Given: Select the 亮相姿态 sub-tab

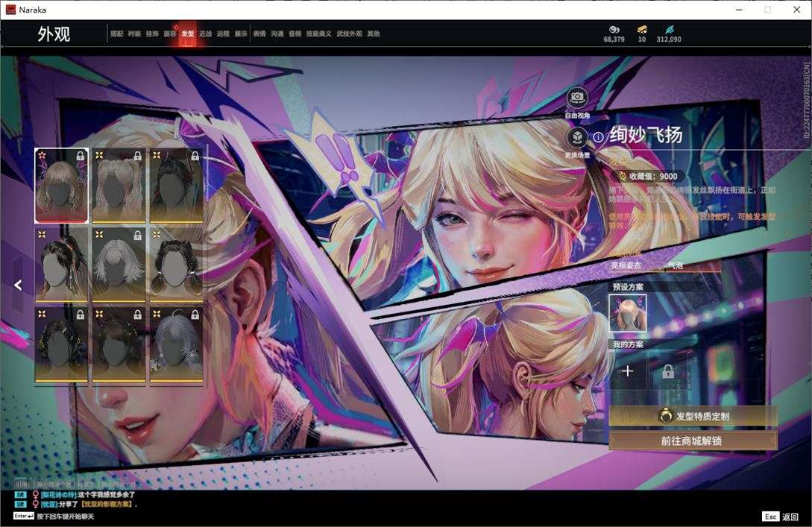Looking at the screenshot, I should click(626, 265).
